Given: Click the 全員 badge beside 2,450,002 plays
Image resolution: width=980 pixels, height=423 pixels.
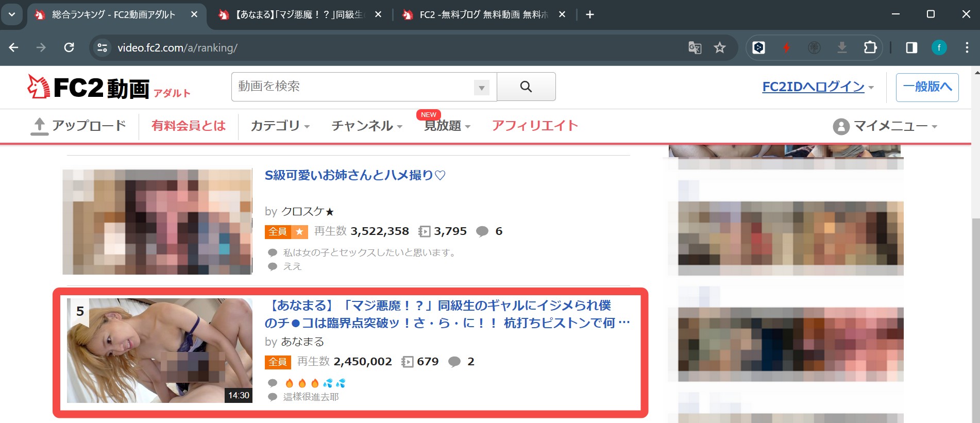Looking at the screenshot, I should pos(278,362).
